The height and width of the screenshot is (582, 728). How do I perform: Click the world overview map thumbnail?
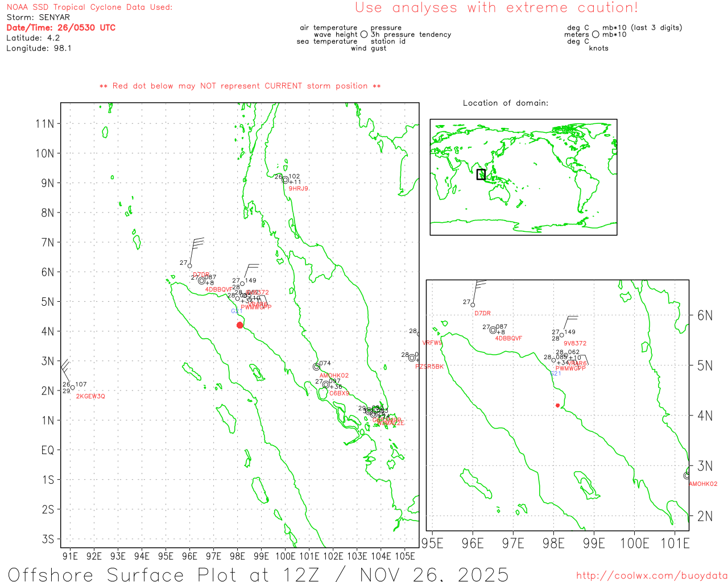click(523, 177)
